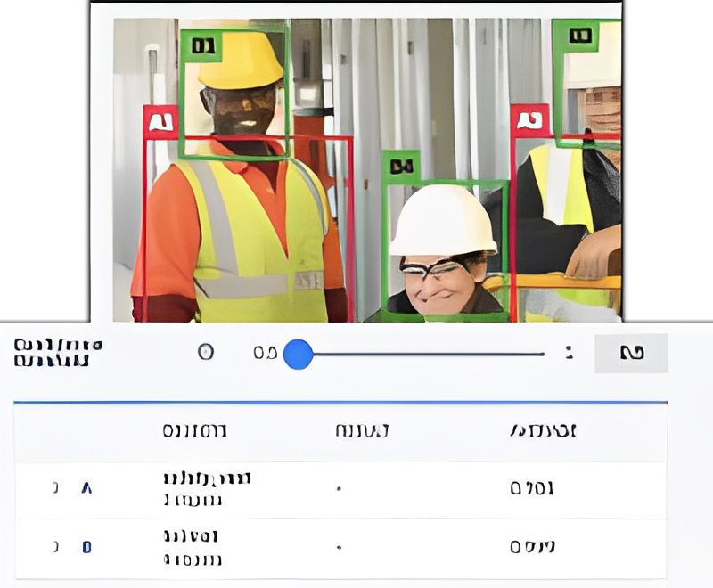The width and height of the screenshot is (713, 588).
Task: Click the slider track near its maximum end
Action: [535, 354]
